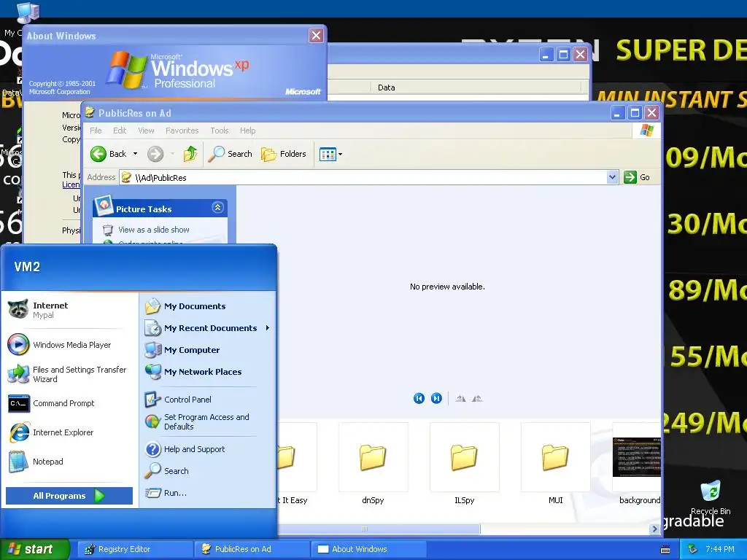Screen dimensions: 747x560
Task: Click the system tray network icon
Action: pyautogui.click(x=693, y=549)
